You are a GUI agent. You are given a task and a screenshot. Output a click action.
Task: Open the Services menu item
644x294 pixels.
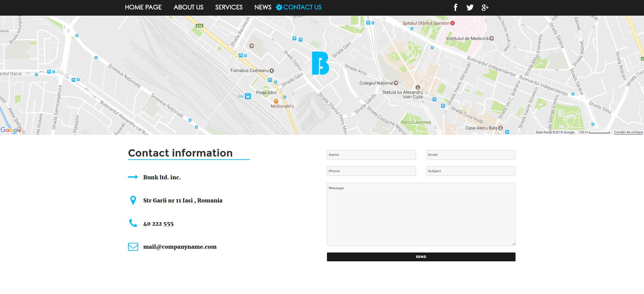[x=229, y=7]
